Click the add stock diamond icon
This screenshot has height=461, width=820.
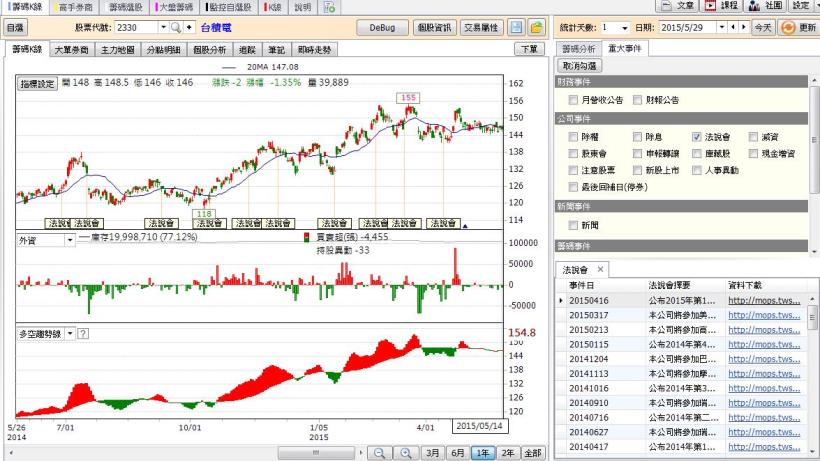(x=189, y=27)
